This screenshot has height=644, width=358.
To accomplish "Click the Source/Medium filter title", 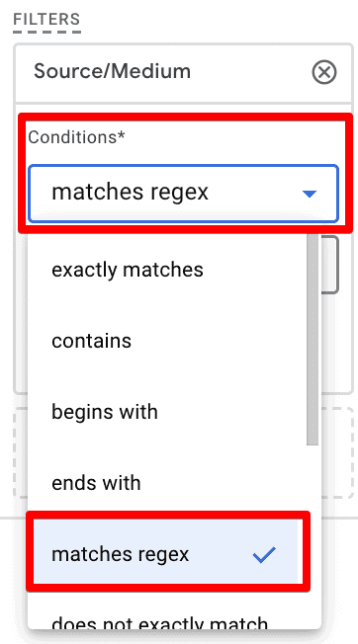I will point(112,71).
